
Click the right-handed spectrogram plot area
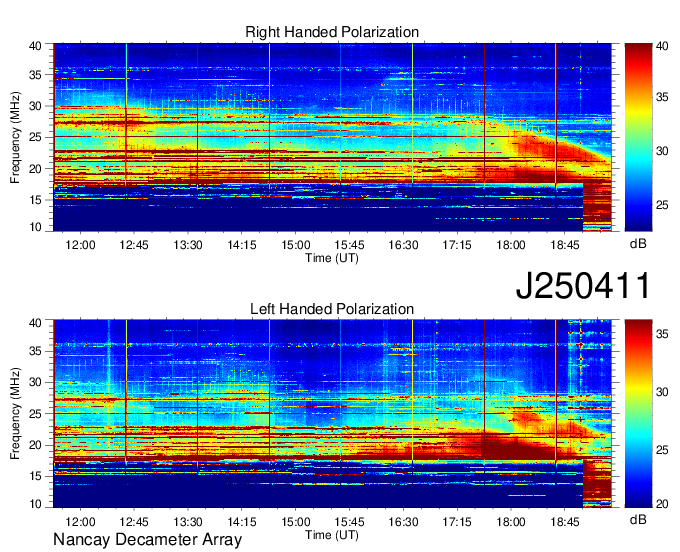coord(332,137)
